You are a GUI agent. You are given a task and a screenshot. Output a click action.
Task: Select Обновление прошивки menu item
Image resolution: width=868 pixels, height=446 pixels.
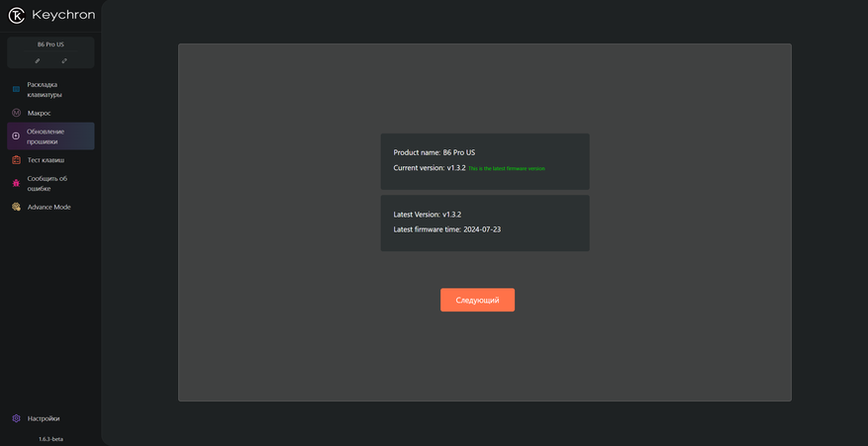(x=50, y=136)
